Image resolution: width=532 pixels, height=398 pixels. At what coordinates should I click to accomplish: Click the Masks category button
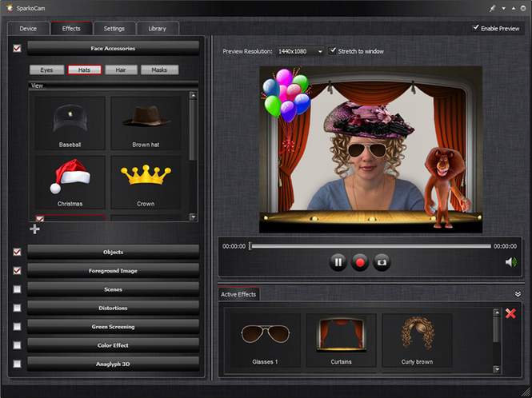coord(159,70)
